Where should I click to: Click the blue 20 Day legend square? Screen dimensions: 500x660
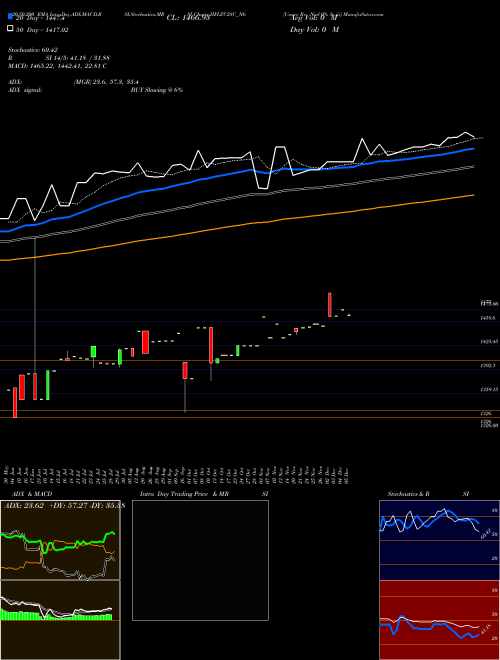tap(10, 17)
